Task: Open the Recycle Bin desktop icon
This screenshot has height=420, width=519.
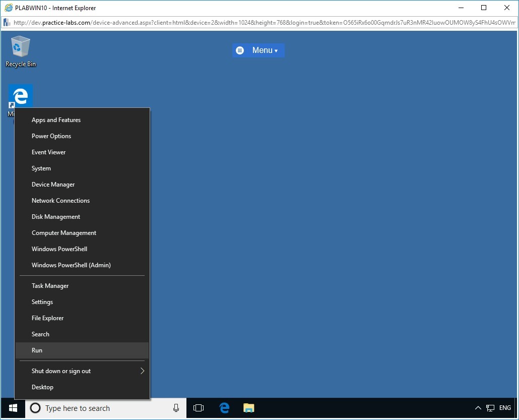Action: click(x=20, y=51)
